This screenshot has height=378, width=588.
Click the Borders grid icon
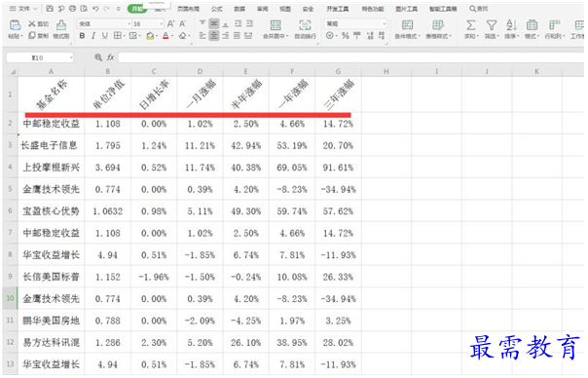pos(117,36)
